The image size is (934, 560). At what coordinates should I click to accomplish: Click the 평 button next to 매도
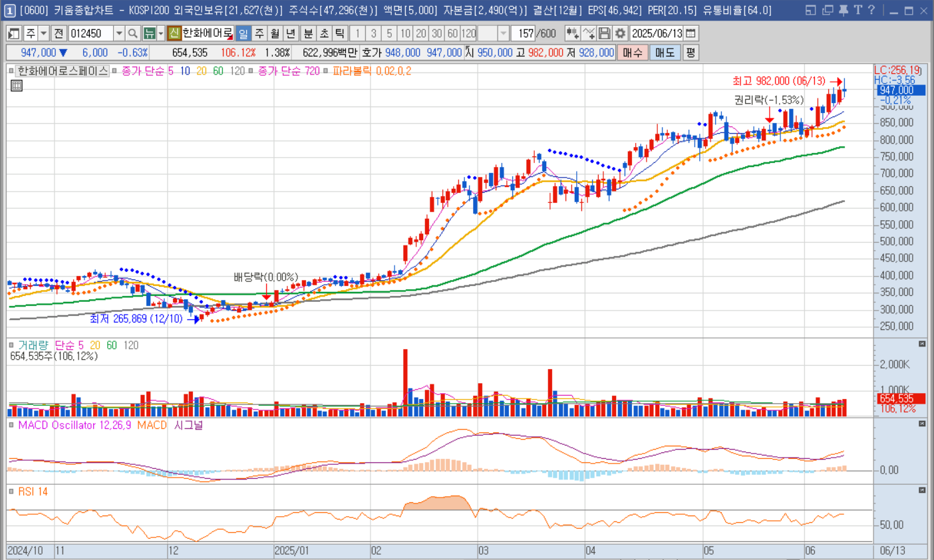tap(691, 53)
